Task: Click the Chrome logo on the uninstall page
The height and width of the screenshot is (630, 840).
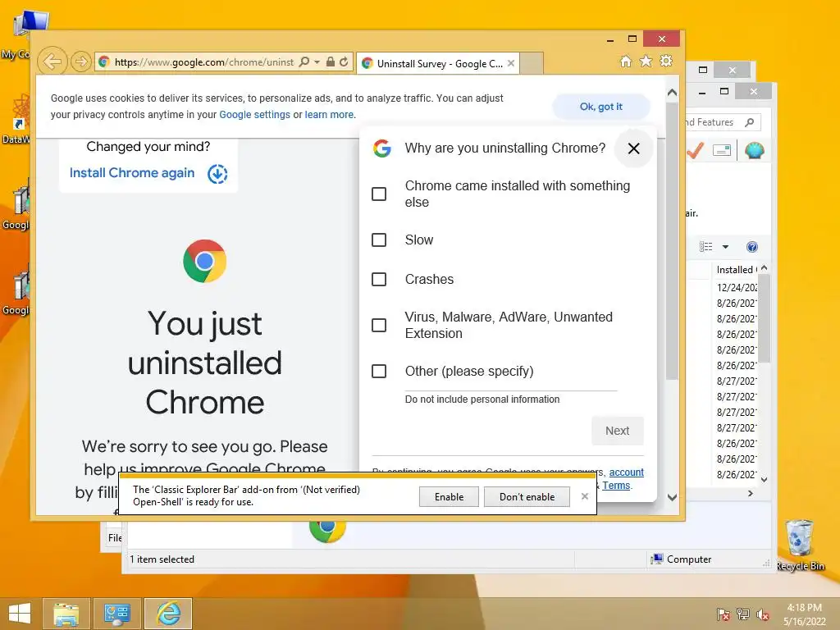Action: point(204,261)
